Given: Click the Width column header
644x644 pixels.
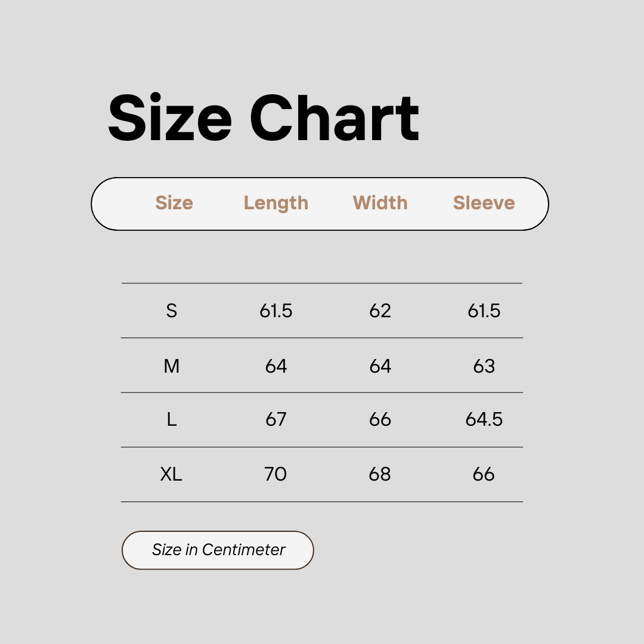Looking at the screenshot, I should pos(380,203).
